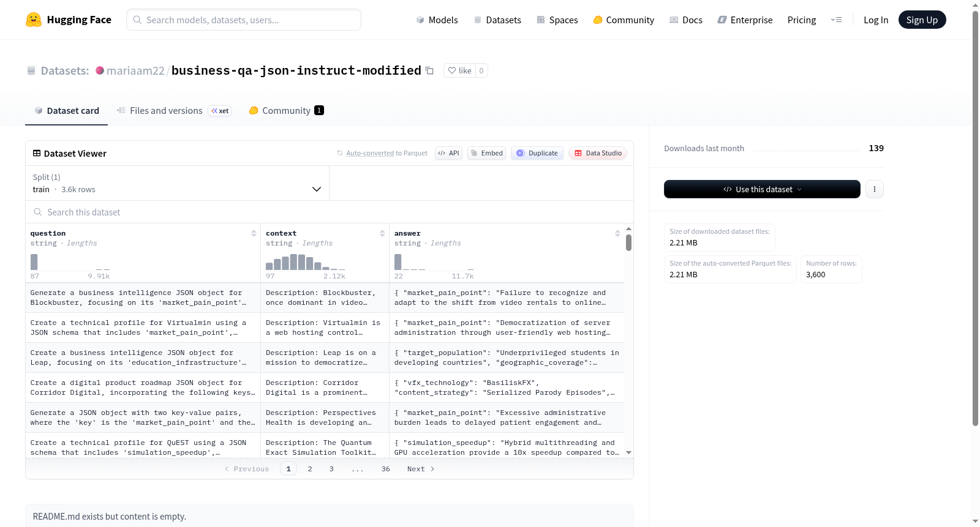Screen dimensions: 980x527
Task: Select the Virtualmin question cell
Action: point(143,327)
